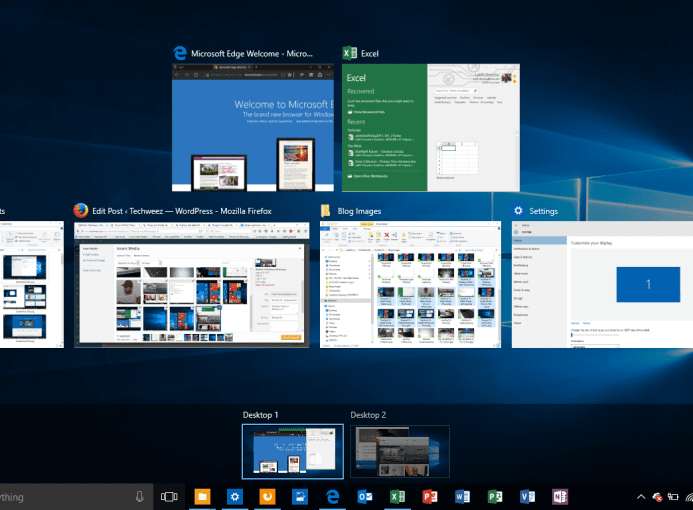693x510 pixels.
Task: Open Excel from the taskbar
Action: point(397,497)
